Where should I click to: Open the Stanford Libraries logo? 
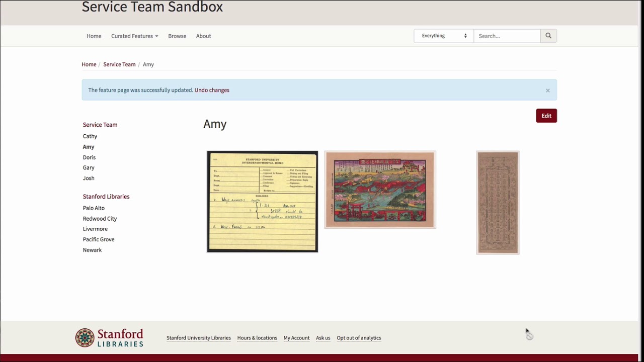click(x=109, y=338)
